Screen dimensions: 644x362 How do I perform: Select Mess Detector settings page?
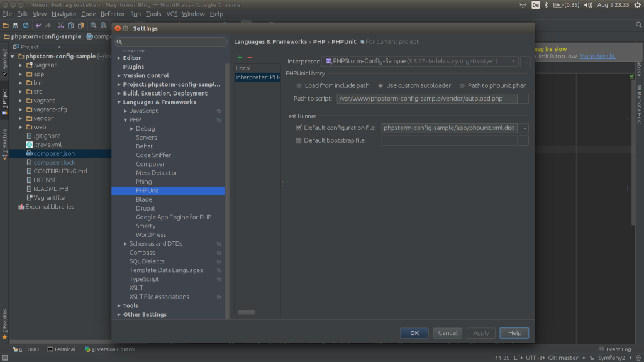157,173
